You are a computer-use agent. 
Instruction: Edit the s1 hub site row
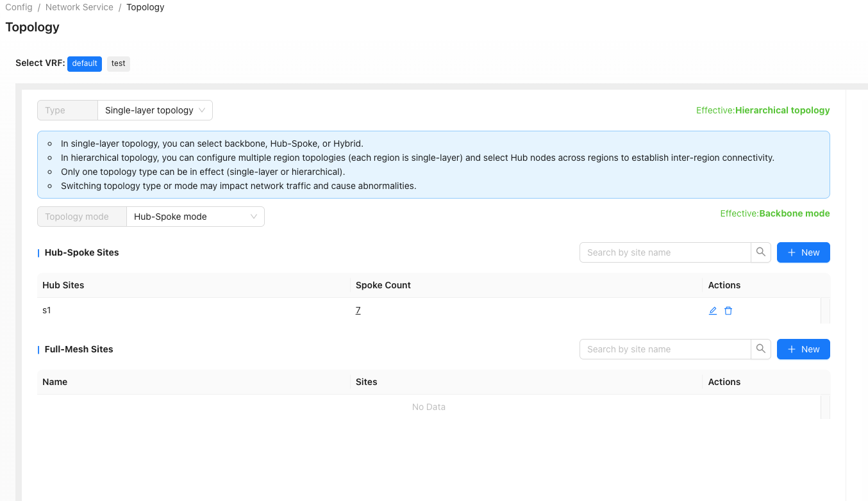(x=713, y=311)
